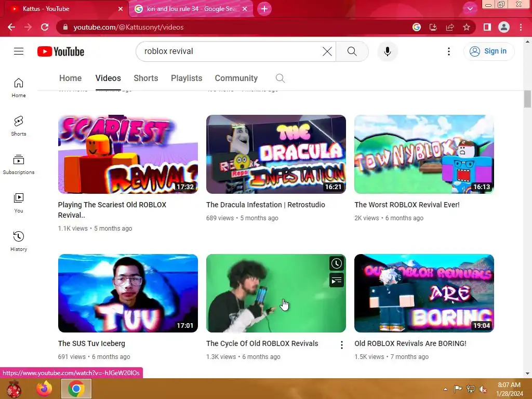View site information lock icon
Screen dimensions: 532x399
(x=65, y=27)
